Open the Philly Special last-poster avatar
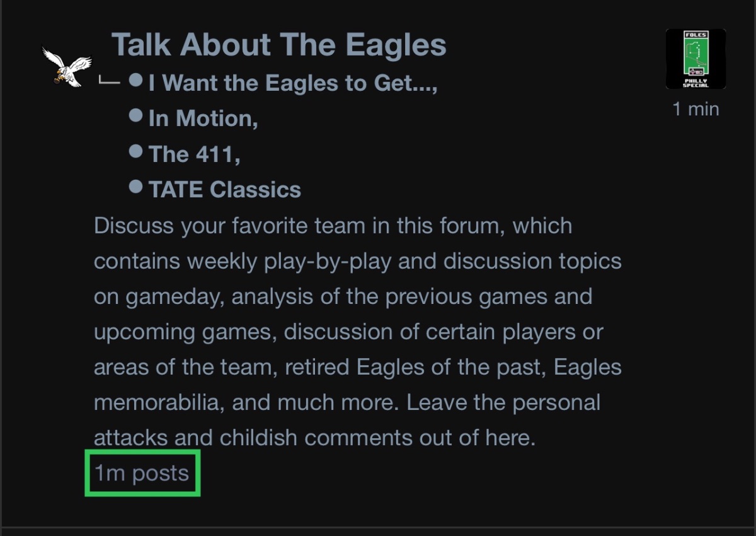The height and width of the screenshot is (536, 756). pos(696,59)
